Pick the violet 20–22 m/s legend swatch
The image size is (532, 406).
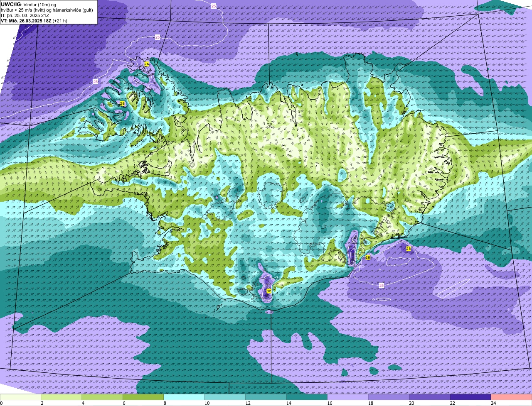point(430,397)
